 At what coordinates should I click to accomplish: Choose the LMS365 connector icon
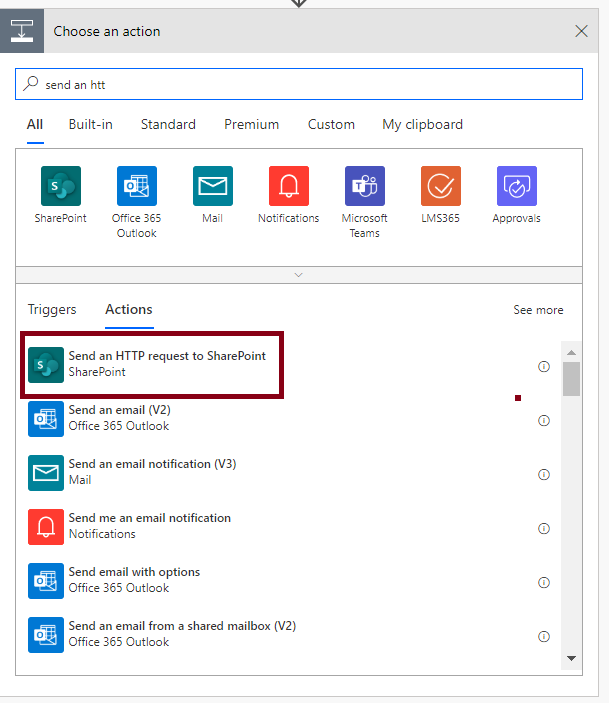(x=440, y=186)
